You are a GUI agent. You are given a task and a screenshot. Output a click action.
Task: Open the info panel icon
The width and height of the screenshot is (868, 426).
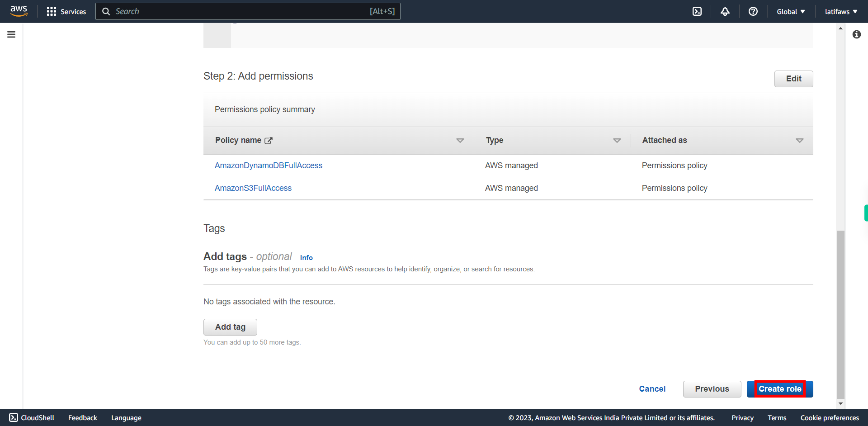click(857, 34)
